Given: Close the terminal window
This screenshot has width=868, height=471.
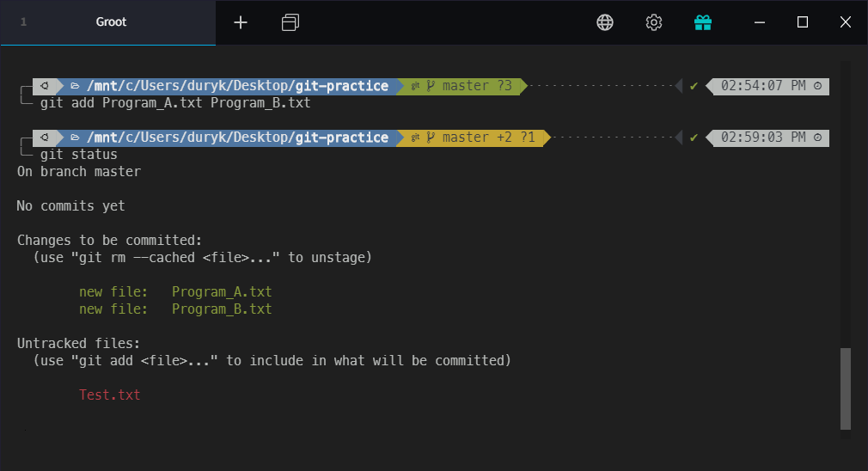Looking at the screenshot, I should [846, 22].
